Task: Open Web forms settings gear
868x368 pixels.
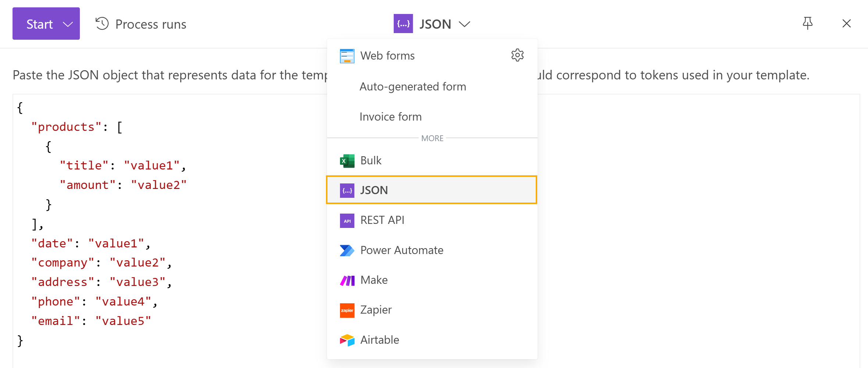Action: pyautogui.click(x=517, y=55)
